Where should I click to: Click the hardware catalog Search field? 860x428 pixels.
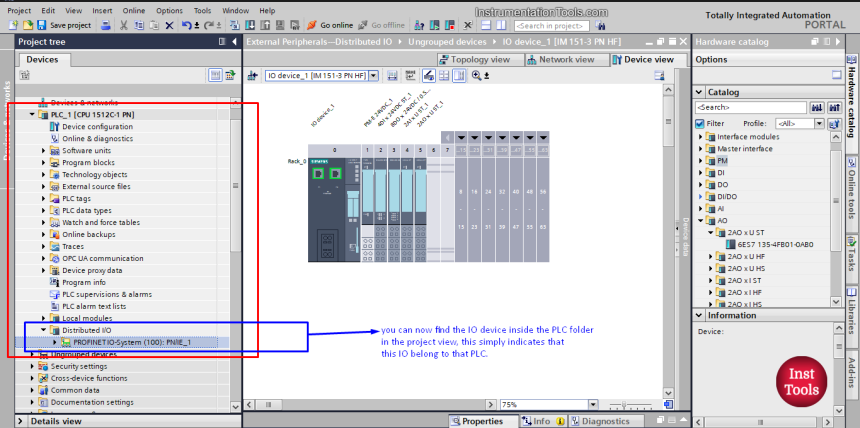(744, 107)
